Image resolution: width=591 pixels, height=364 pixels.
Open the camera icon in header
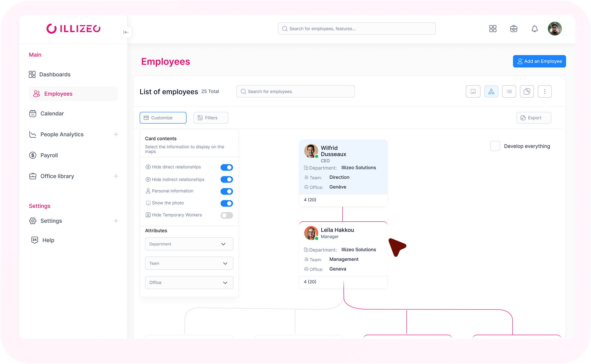(514, 29)
